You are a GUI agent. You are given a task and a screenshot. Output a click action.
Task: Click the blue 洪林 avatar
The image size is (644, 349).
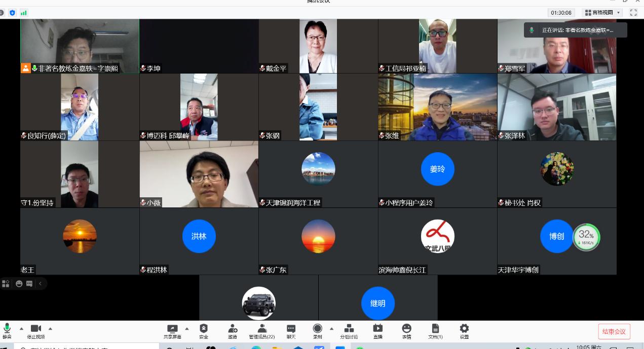(x=199, y=236)
